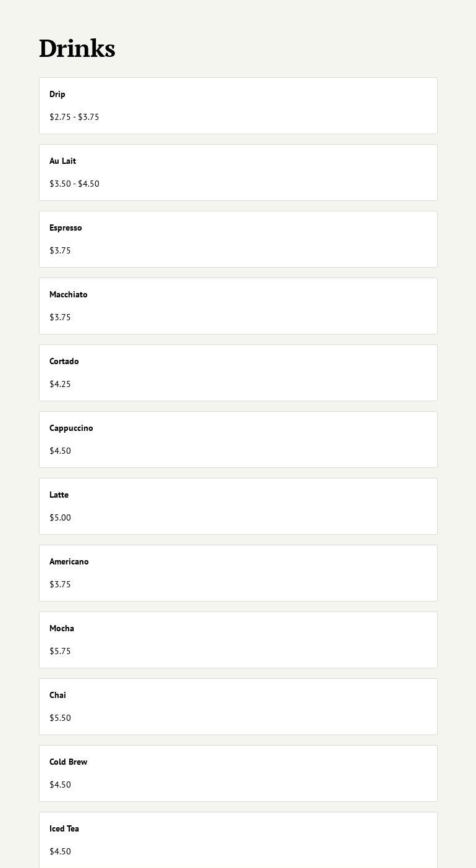Click the Drinks page heading

(77, 49)
